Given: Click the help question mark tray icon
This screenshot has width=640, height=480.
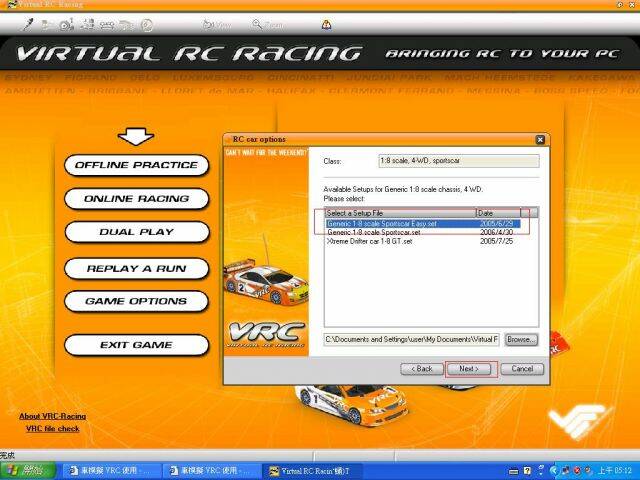Looking at the screenshot, I should [x=527, y=471].
